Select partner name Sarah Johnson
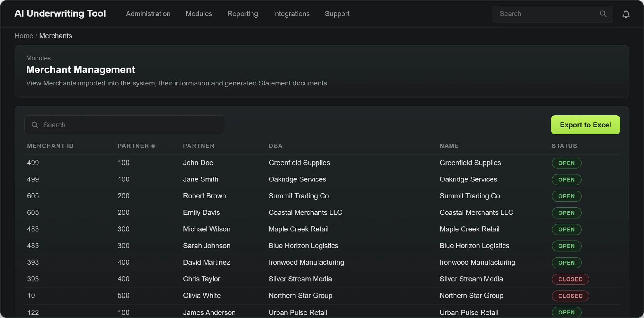644x318 pixels. click(x=207, y=246)
